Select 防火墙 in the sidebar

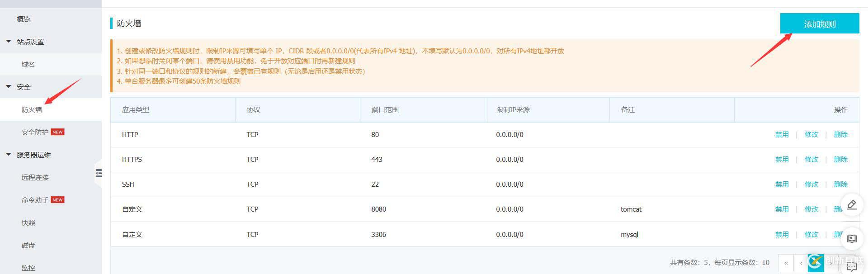pyautogui.click(x=32, y=109)
